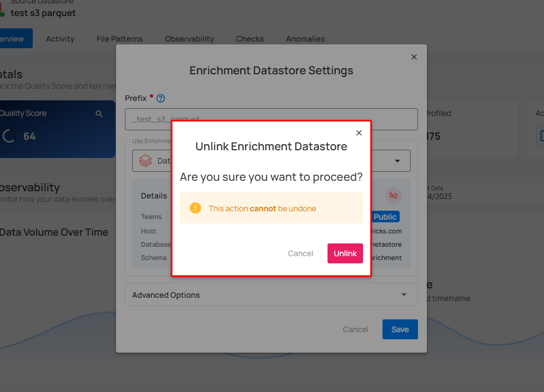Click the orange warning icon
The width and height of the screenshot is (544, 392).
coord(195,208)
